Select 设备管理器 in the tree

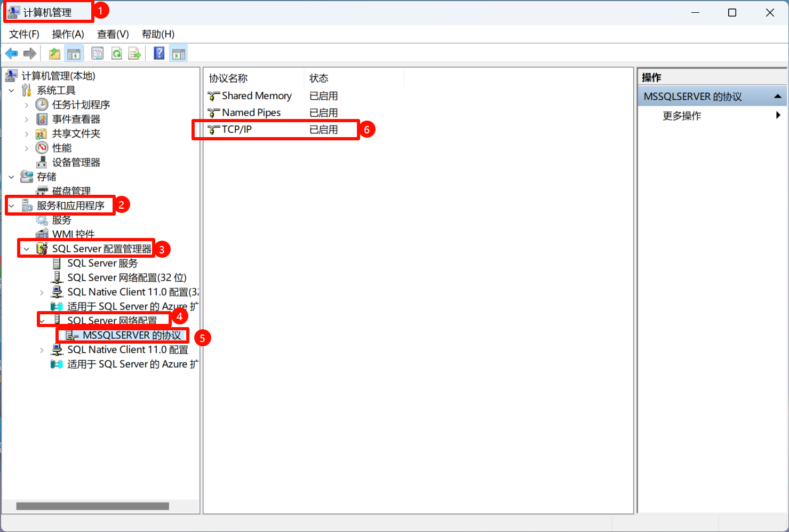(x=76, y=163)
